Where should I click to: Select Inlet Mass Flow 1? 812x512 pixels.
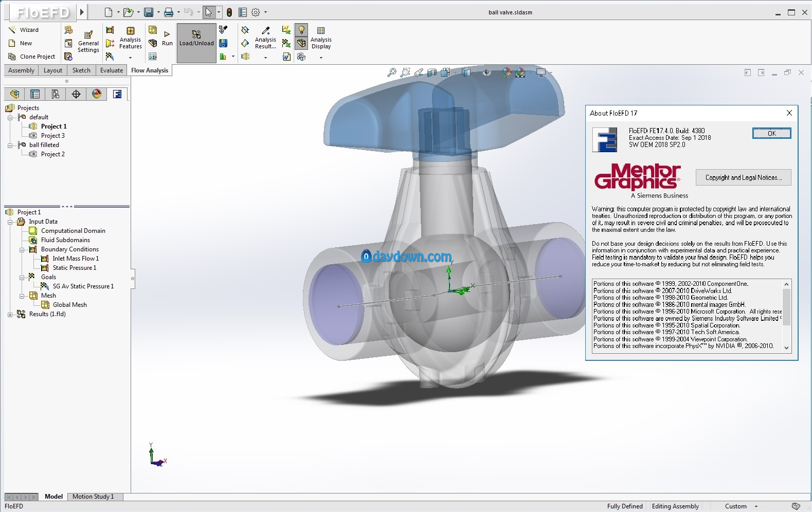76,259
